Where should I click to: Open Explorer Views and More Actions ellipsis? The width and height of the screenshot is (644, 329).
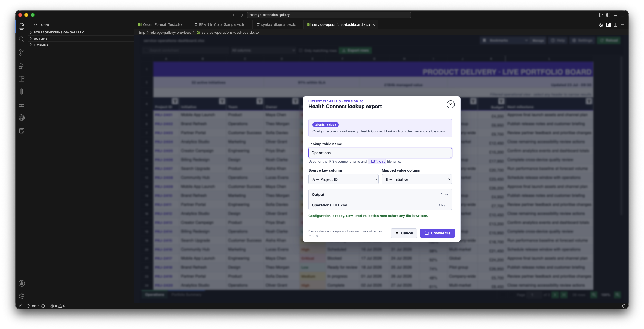tap(128, 25)
